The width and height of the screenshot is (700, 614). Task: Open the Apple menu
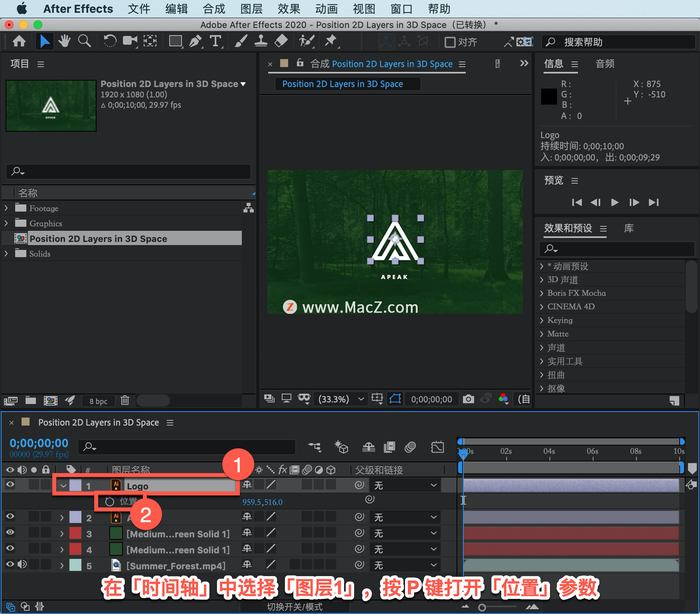(x=22, y=8)
